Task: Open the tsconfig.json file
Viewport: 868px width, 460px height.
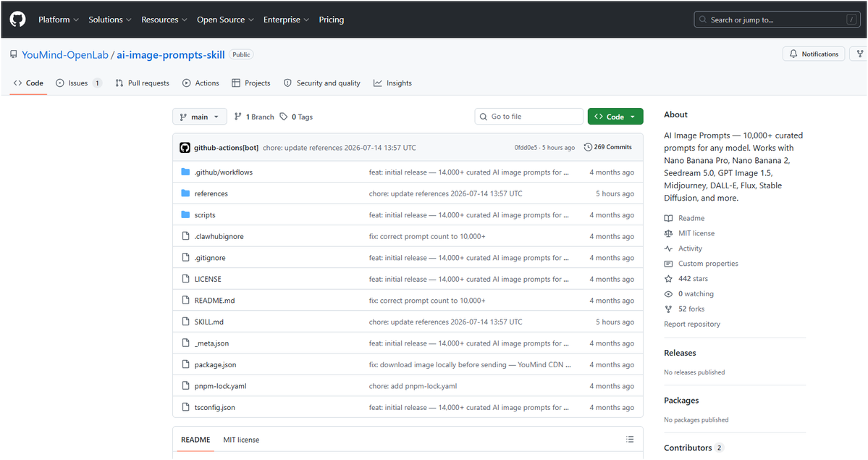Action: click(x=215, y=407)
